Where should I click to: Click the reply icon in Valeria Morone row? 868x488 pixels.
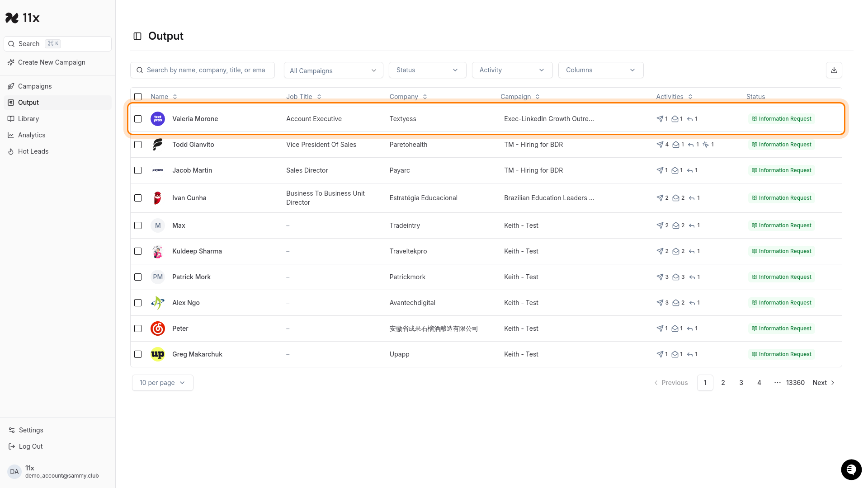pos(690,119)
